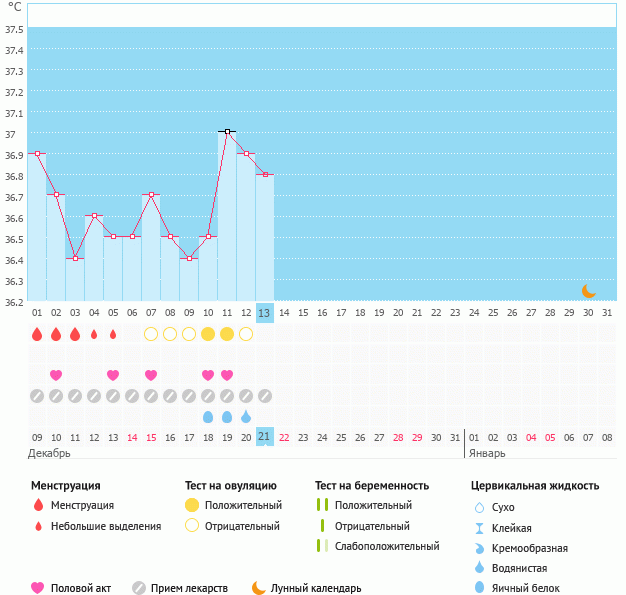Viewport: 626px width, 595px height.
Task: Click the cervical fluid drop on cycle day 12
Action: coord(246,416)
